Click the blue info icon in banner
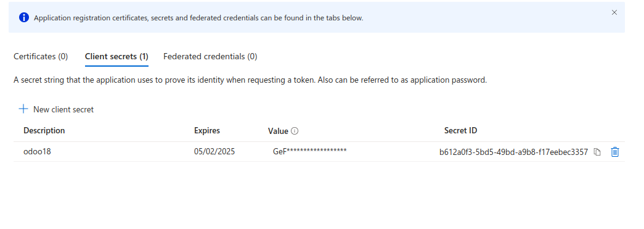Viewport: 644px width, 229px height. point(24,18)
